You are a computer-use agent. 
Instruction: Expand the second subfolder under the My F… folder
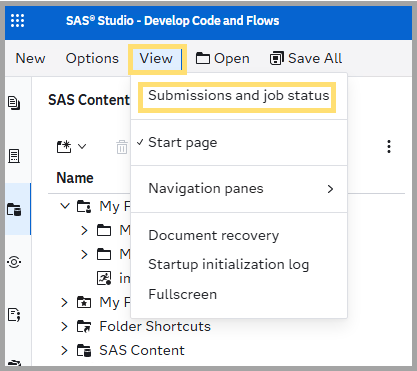tap(84, 255)
